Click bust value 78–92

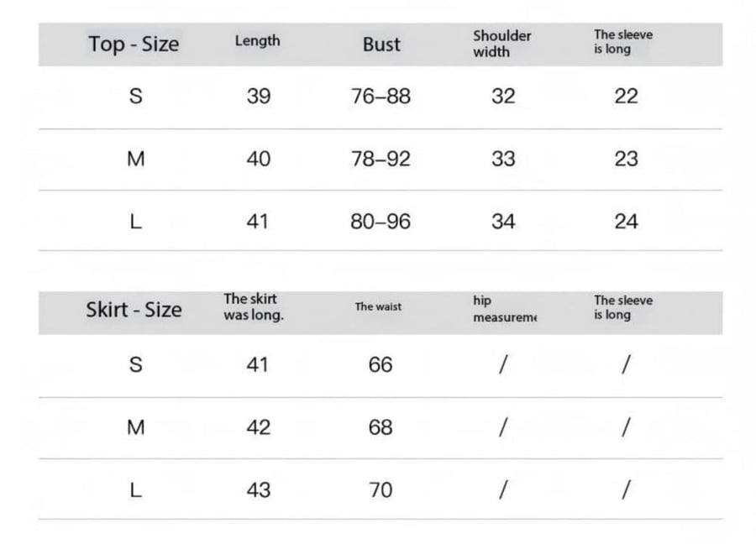pyautogui.click(x=381, y=159)
